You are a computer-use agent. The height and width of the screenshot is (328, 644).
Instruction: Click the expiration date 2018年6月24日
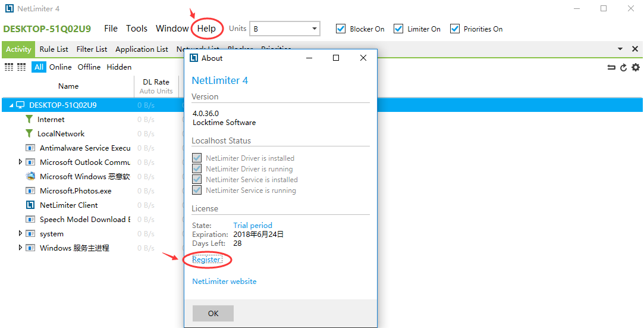(x=258, y=235)
